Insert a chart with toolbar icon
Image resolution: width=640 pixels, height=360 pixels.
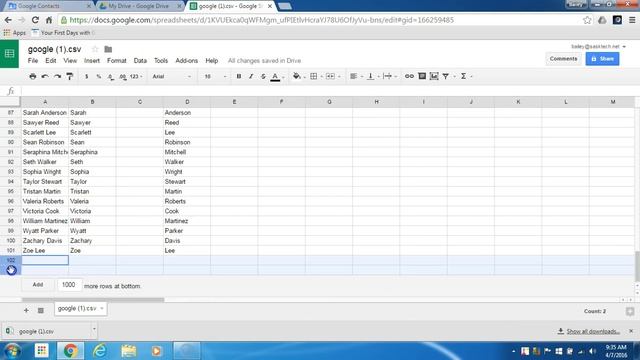pos(434,76)
